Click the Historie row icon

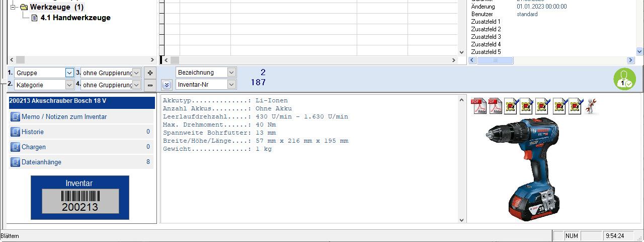(x=15, y=132)
